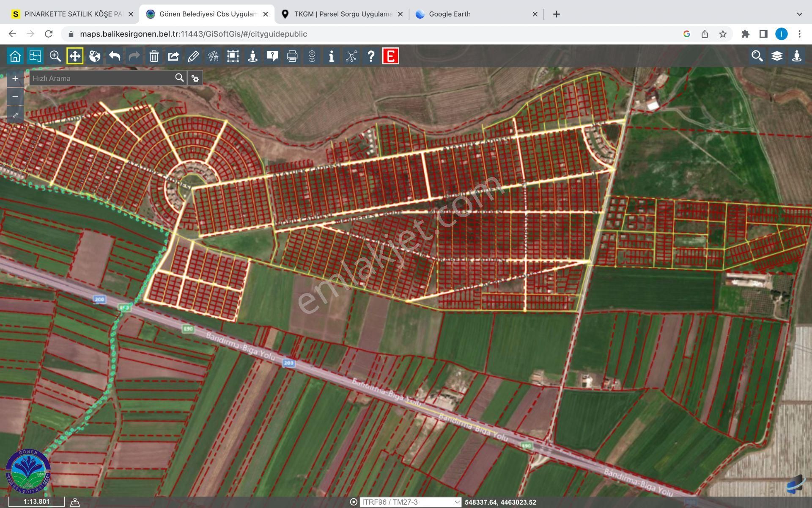
Task: Open a new browser tab
Action: pos(557,14)
